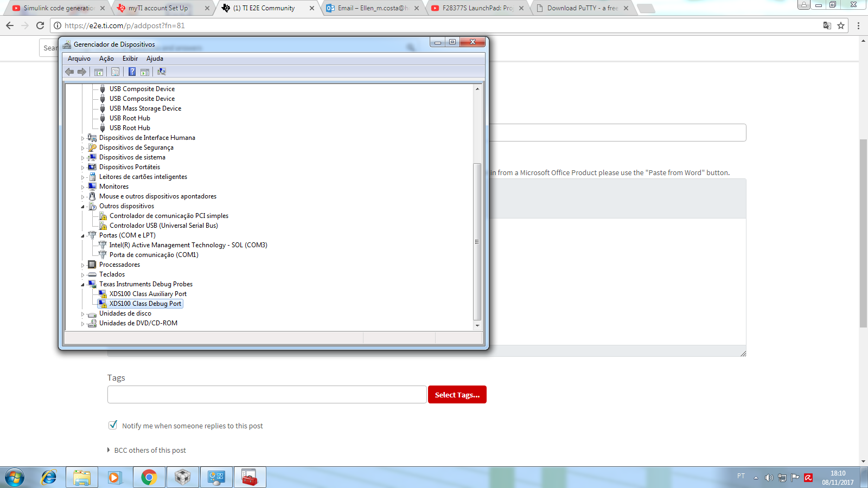Click the network icon in system tray
The height and width of the screenshot is (488, 868).
click(782, 478)
